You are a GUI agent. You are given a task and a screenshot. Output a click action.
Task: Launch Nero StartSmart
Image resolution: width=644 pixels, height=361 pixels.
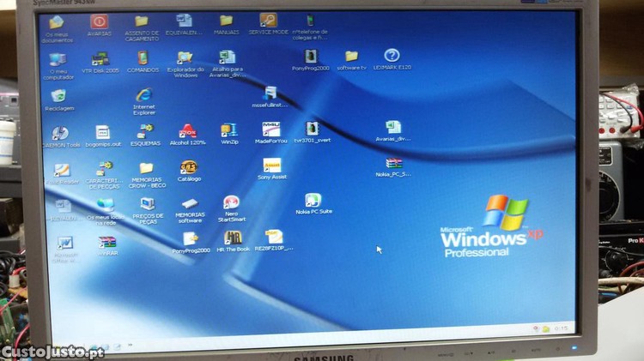coord(231,203)
